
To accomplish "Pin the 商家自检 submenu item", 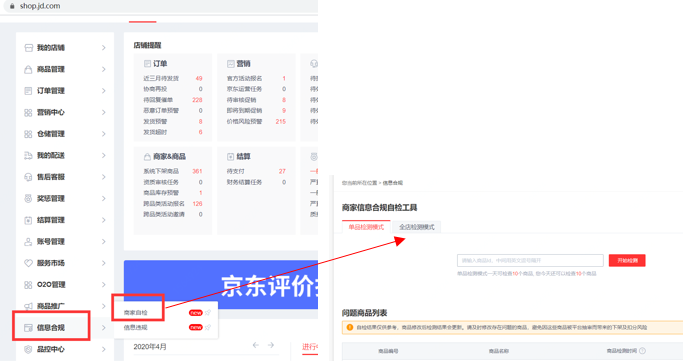I will [x=208, y=313].
